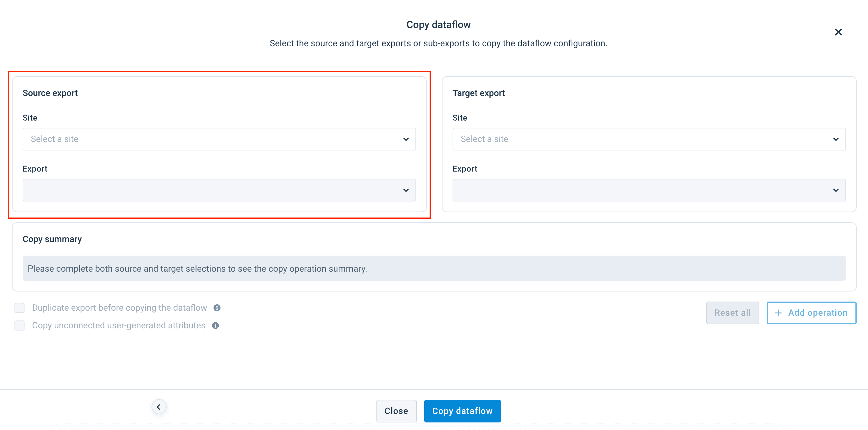Click chevron arrow in Target Export dropdown
This screenshot has height=430, width=868.
(x=836, y=190)
